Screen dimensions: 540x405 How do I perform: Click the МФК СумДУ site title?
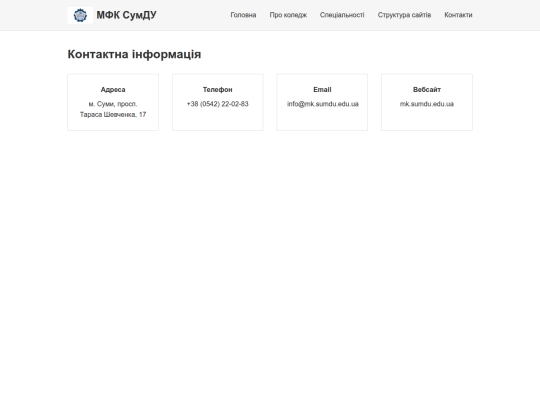pos(126,15)
